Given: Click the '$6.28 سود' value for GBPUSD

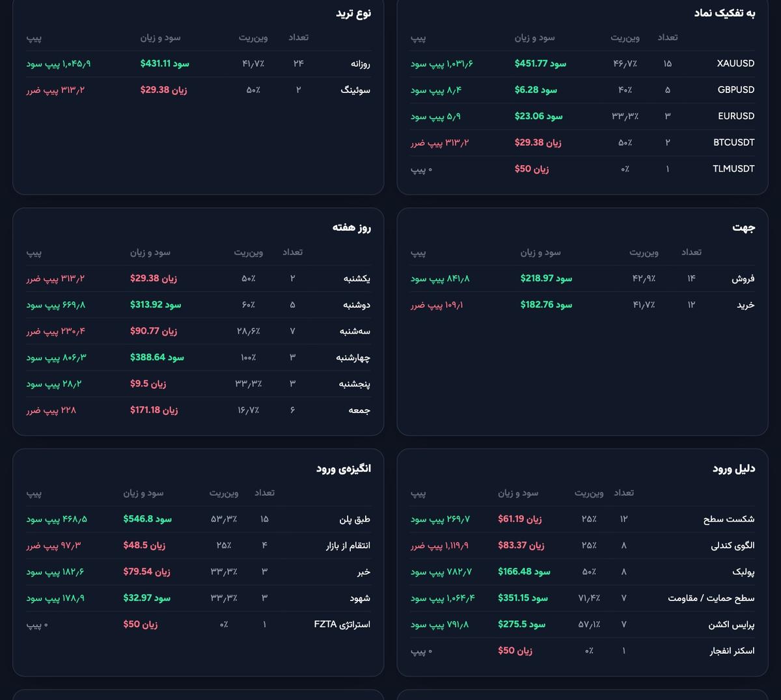Looking at the screenshot, I should [536, 90].
